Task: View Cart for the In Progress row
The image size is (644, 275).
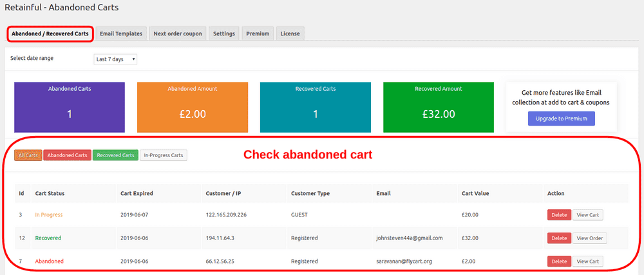Action: tap(588, 215)
